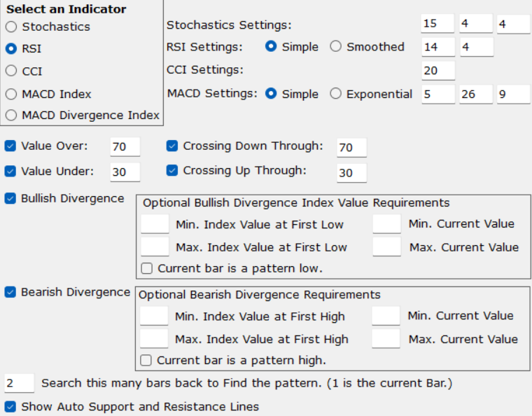
Task: Select the CCI indicator option
Action: click(11, 71)
